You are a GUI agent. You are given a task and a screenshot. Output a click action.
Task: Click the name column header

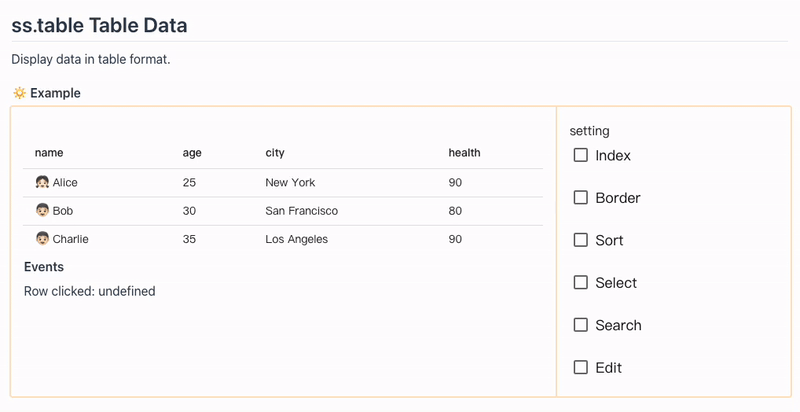[x=49, y=153]
